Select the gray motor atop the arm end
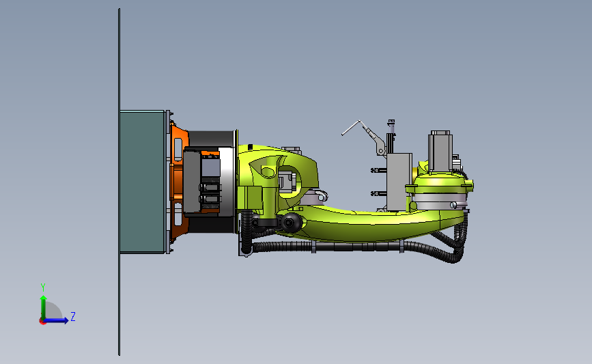Image resolution: width=592 pixels, height=364 pixels. pyautogui.click(x=440, y=150)
